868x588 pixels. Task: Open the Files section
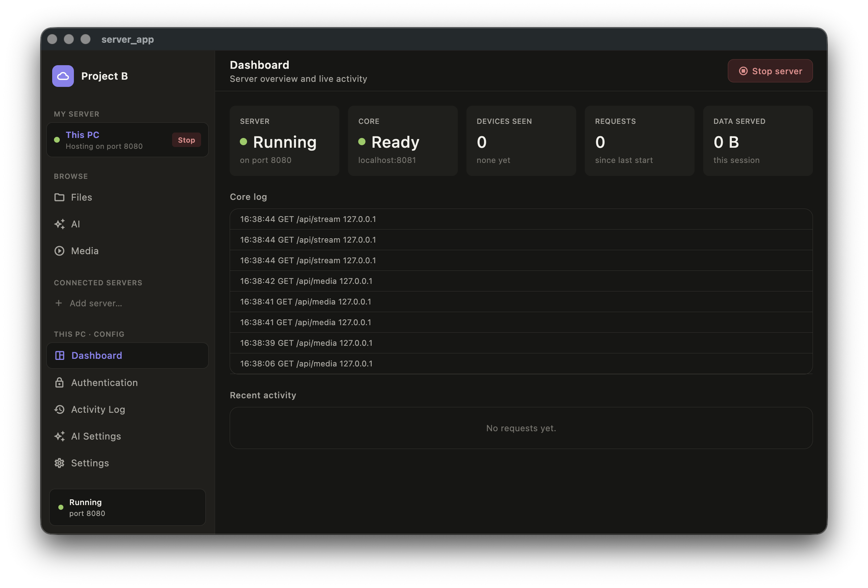(x=128, y=197)
